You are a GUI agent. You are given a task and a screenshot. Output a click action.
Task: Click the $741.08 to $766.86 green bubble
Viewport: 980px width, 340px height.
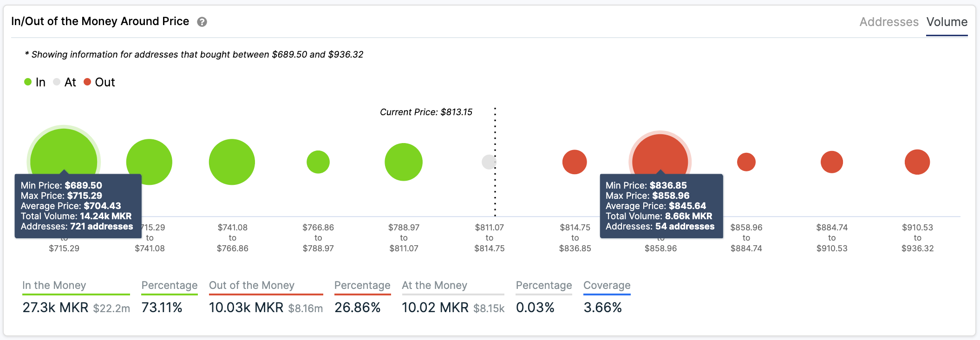pyautogui.click(x=232, y=162)
